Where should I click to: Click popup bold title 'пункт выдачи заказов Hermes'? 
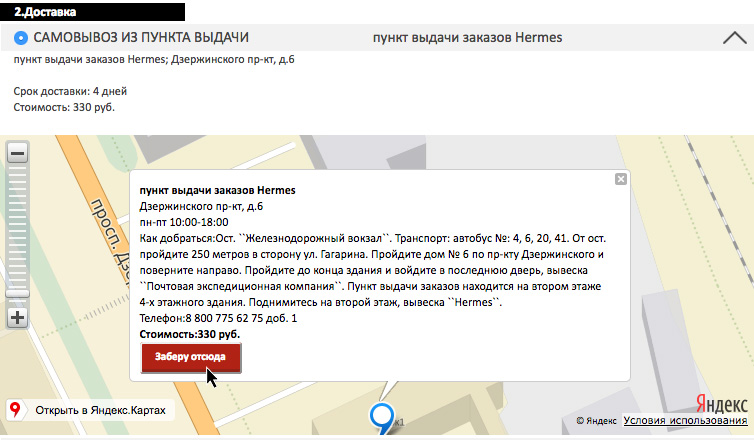[217, 190]
